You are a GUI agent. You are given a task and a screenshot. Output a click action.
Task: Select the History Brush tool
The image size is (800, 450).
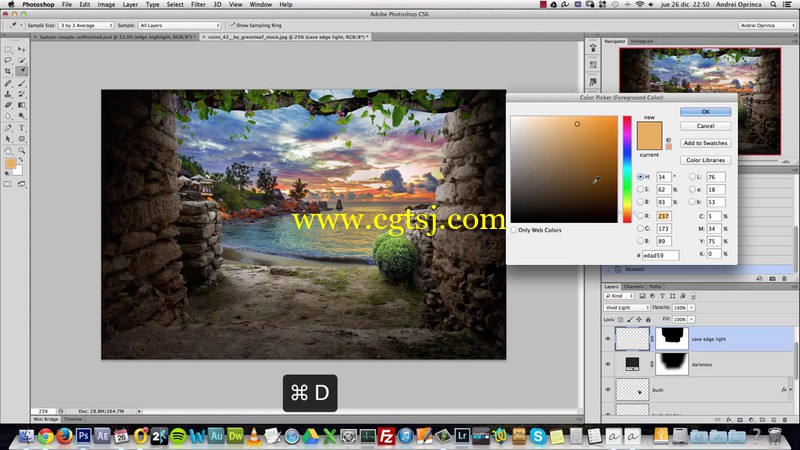[x=21, y=94]
